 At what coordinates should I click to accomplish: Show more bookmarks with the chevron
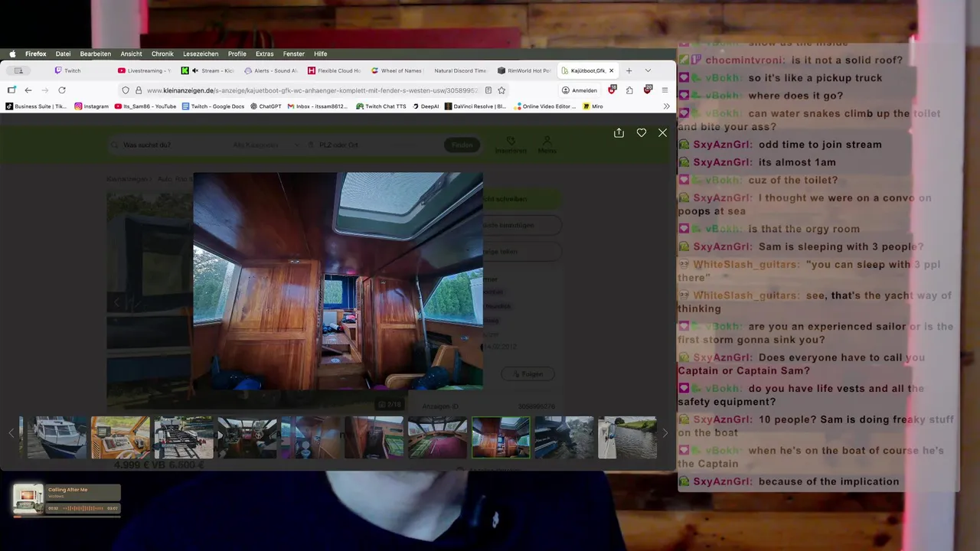pos(666,106)
